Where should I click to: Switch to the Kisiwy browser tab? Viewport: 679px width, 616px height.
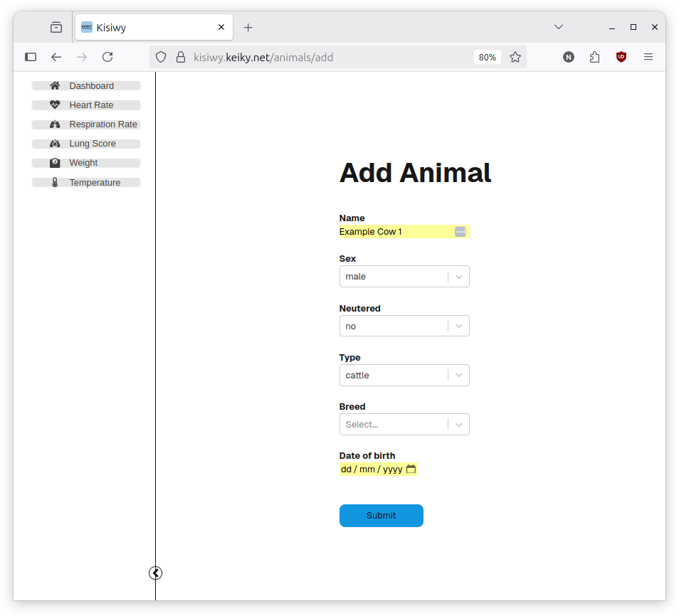[x=142, y=26]
